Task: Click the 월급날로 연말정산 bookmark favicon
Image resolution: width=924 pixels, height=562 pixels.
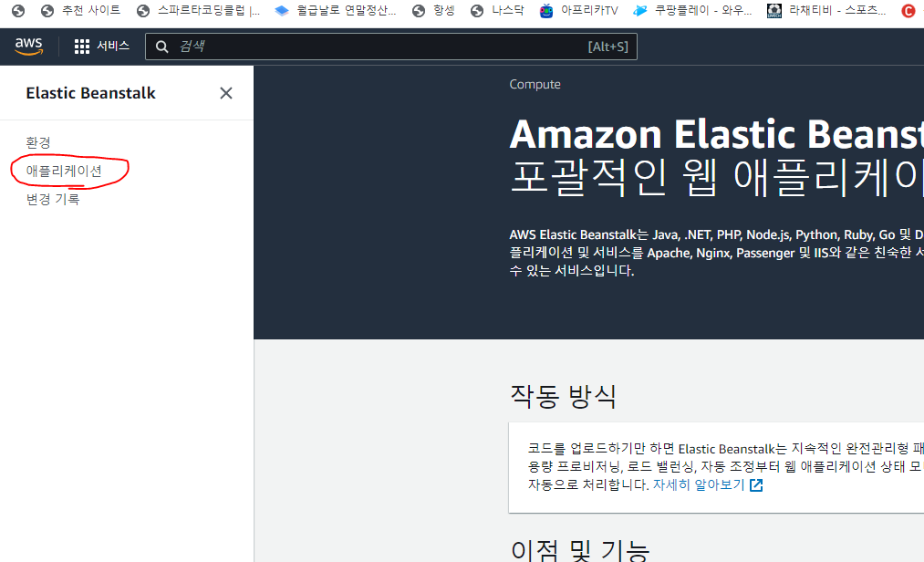Action: [282, 11]
